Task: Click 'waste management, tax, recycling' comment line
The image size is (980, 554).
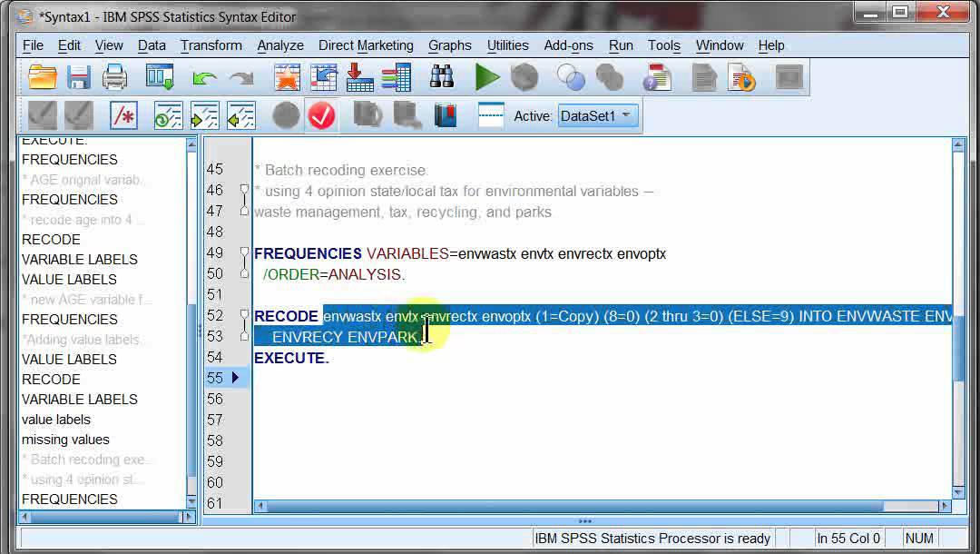Action: pyautogui.click(x=403, y=212)
